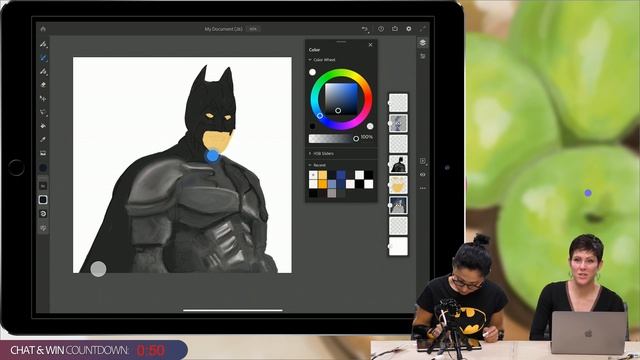Select the Batman silhouette layer thumbnail

(x=398, y=164)
